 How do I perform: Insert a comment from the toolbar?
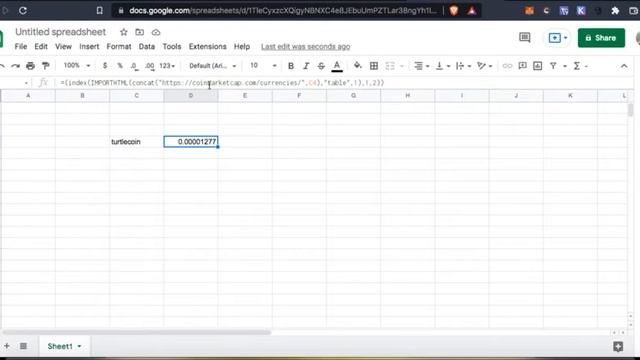pyautogui.click(x=522, y=66)
